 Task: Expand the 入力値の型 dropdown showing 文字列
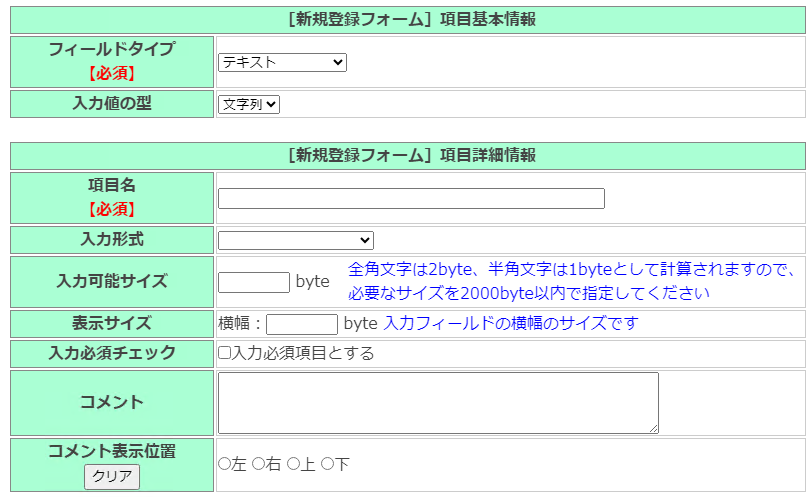(249, 104)
